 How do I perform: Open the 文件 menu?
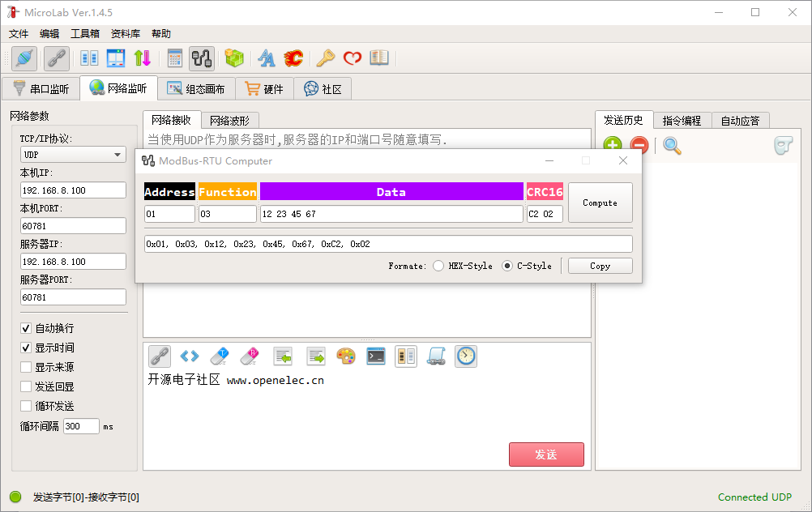(19, 34)
